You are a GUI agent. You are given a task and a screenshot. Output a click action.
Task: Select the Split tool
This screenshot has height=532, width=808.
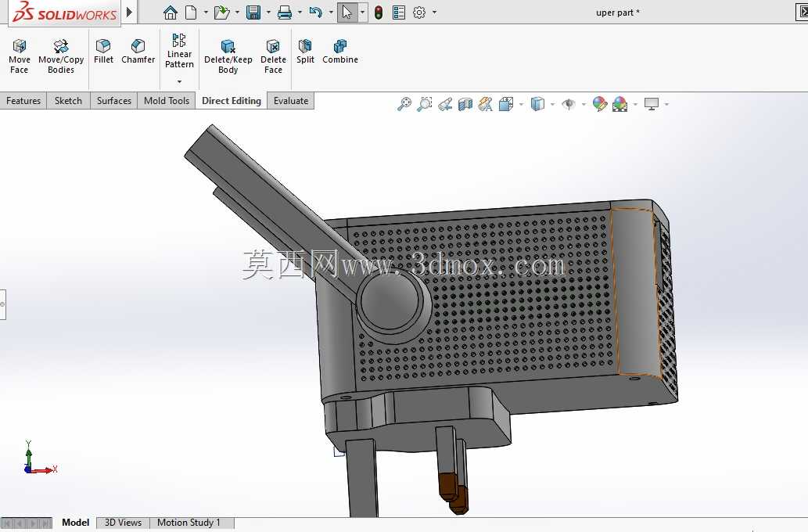pyautogui.click(x=305, y=52)
